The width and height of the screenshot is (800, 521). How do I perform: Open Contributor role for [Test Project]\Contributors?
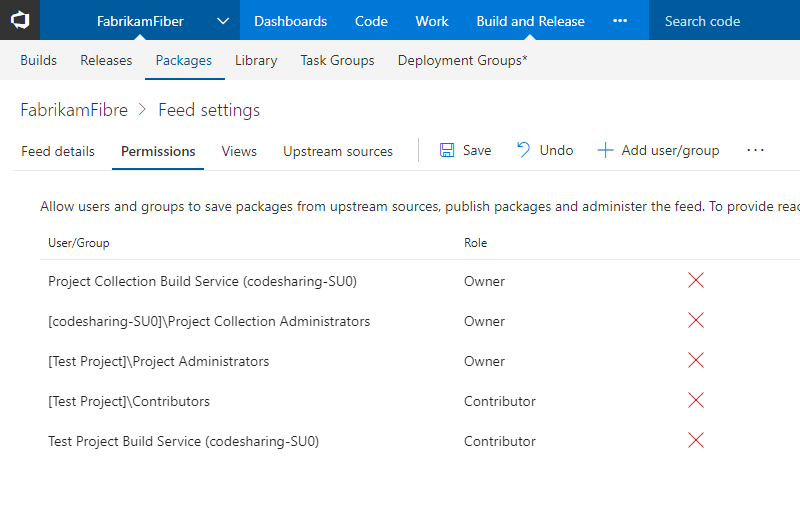click(x=499, y=401)
